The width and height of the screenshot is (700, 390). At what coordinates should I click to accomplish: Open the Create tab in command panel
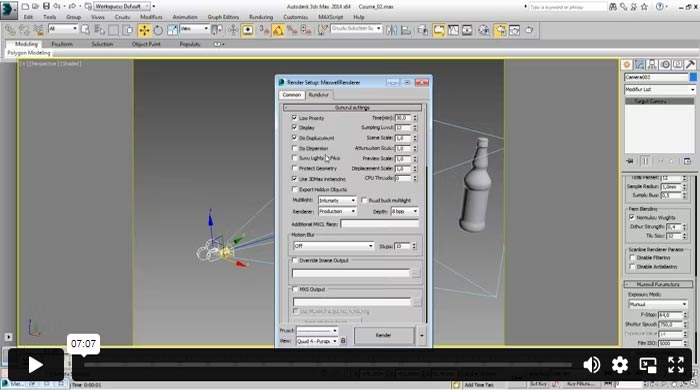pyautogui.click(x=626, y=65)
